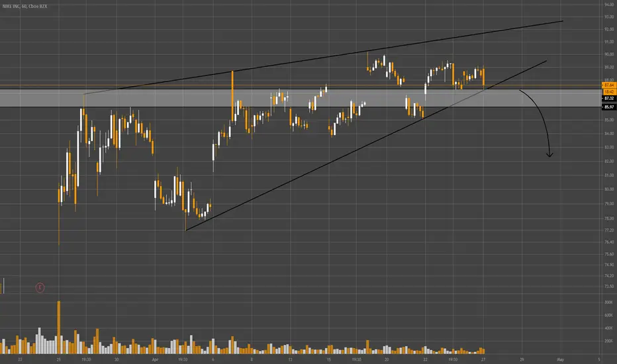Click the earnings E marker icon
This screenshot has width=617, height=364.
pos(40,288)
